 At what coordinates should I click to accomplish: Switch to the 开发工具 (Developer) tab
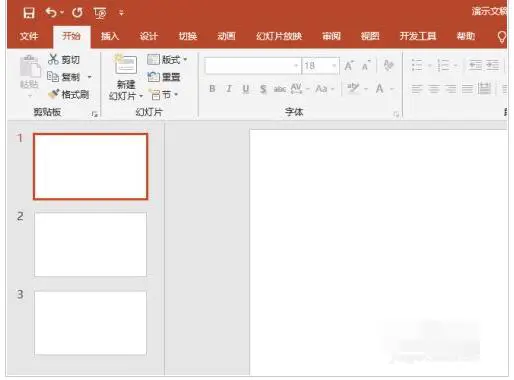tap(418, 36)
